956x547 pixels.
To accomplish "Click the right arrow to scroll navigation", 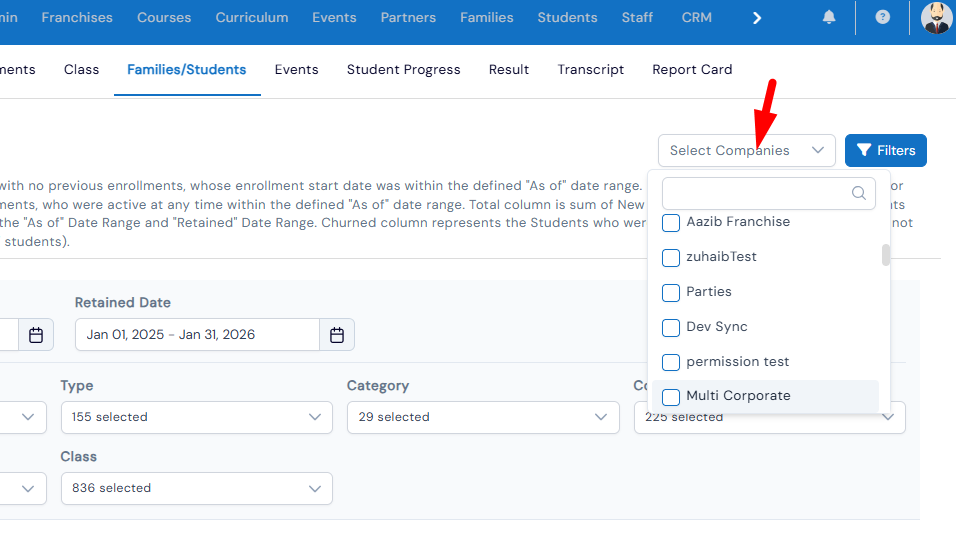I will tap(757, 18).
